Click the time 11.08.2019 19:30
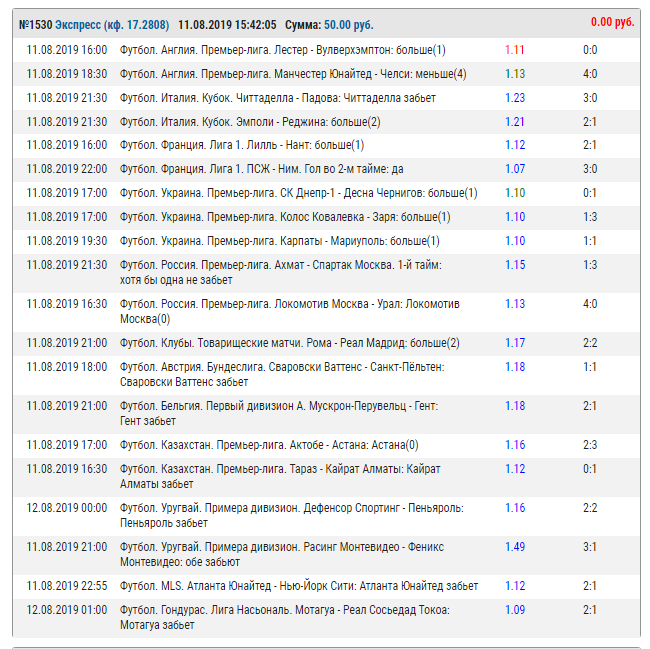650x649 pixels. pyautogui.click(x=67, y=242)
